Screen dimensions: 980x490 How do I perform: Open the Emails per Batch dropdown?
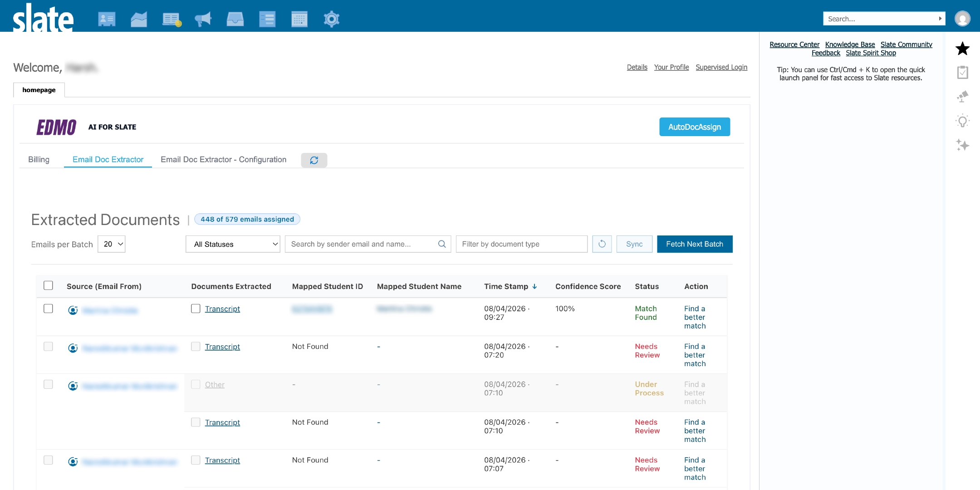(112, 244)
